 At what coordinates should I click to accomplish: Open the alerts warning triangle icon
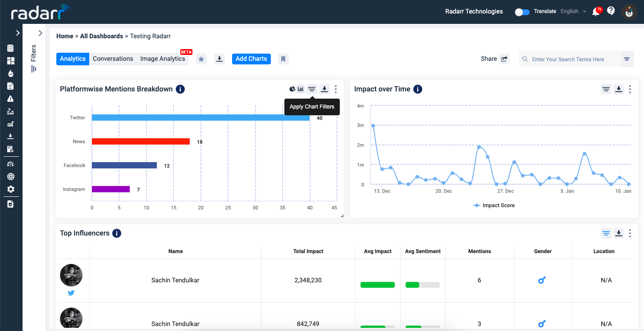pos(10,99)
